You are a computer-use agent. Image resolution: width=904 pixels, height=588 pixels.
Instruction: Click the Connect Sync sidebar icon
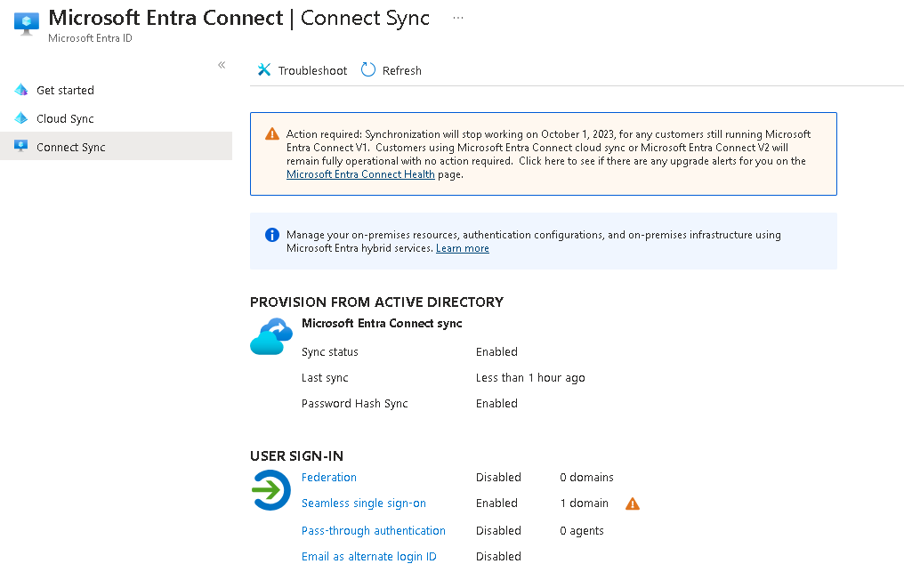tap(21, 146)
